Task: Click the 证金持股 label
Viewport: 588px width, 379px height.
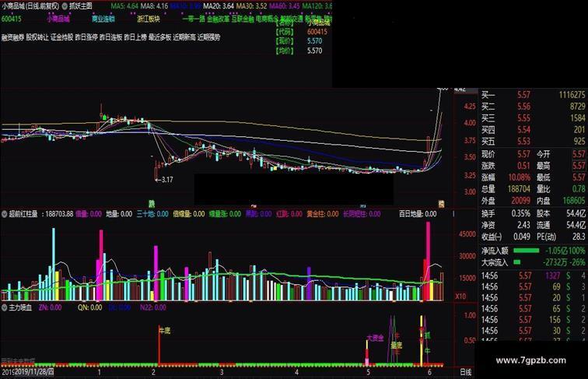Action: [62, 37]
